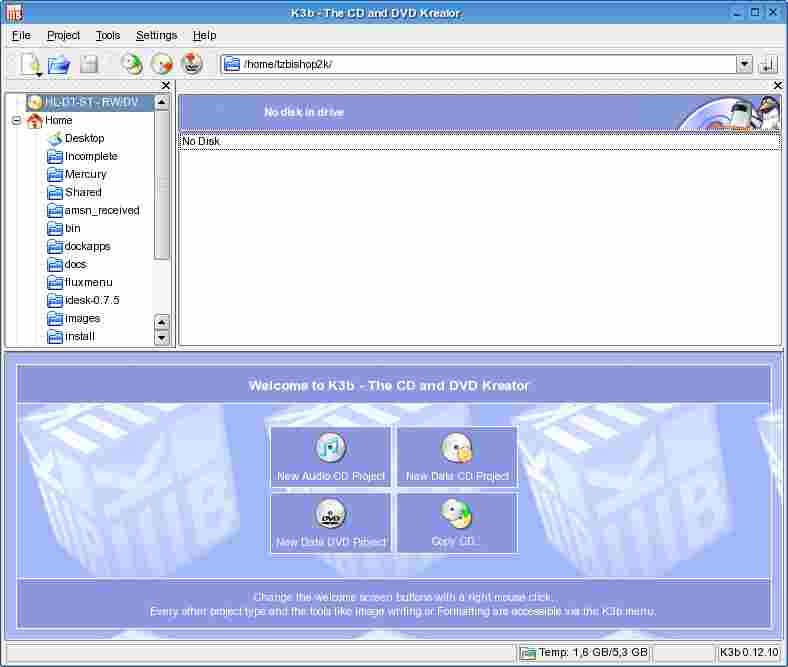Select the bin folder
788x667 pixels.
(64, 228)
